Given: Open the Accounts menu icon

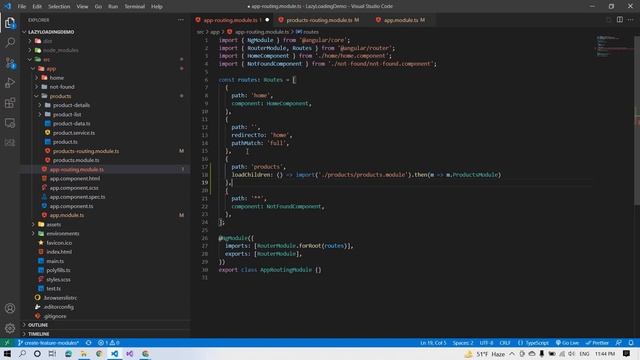Looking at the screenshot, I should point(10,308).
